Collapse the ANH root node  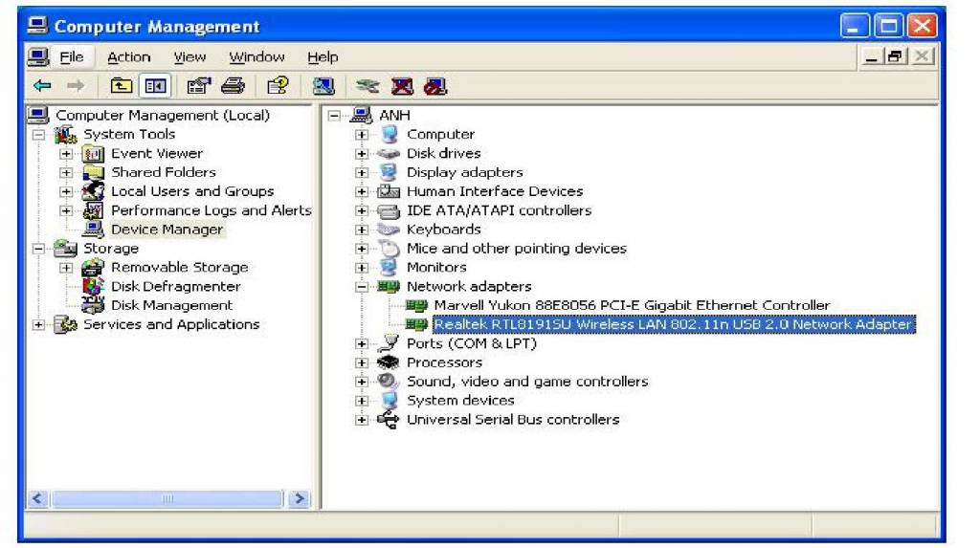point(334,115)
